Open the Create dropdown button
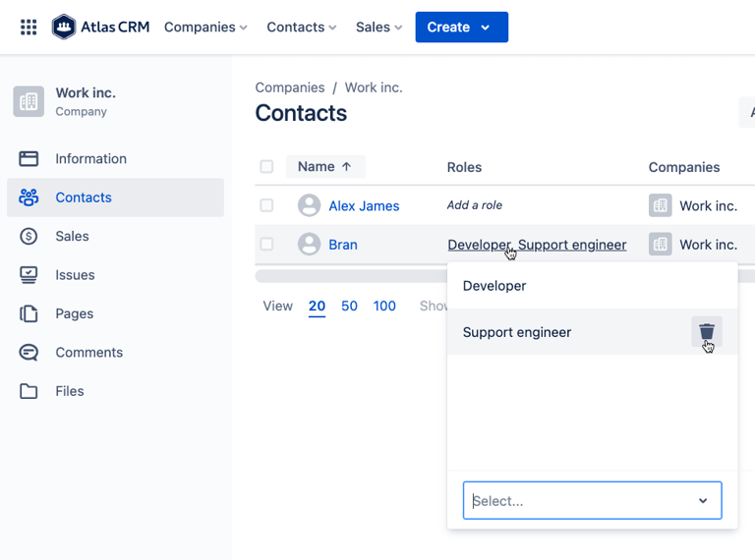755x560 pixels. [461, 28]
